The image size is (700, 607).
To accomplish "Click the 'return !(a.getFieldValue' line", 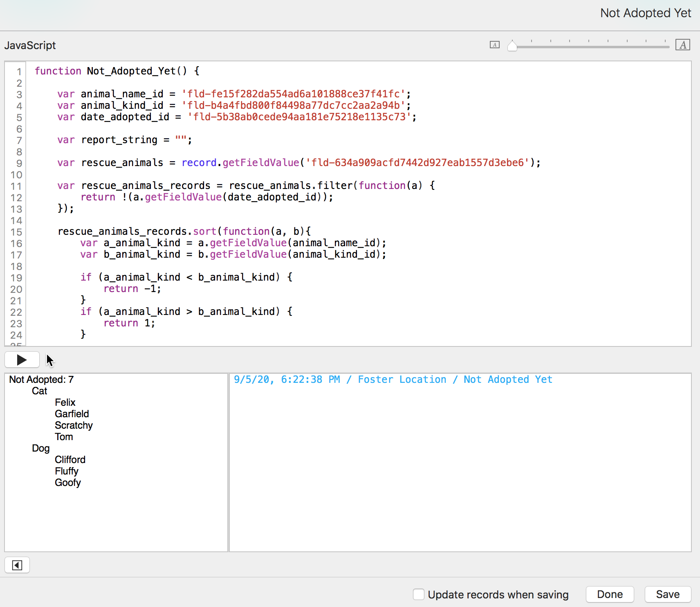I will [x=207, y=197].
